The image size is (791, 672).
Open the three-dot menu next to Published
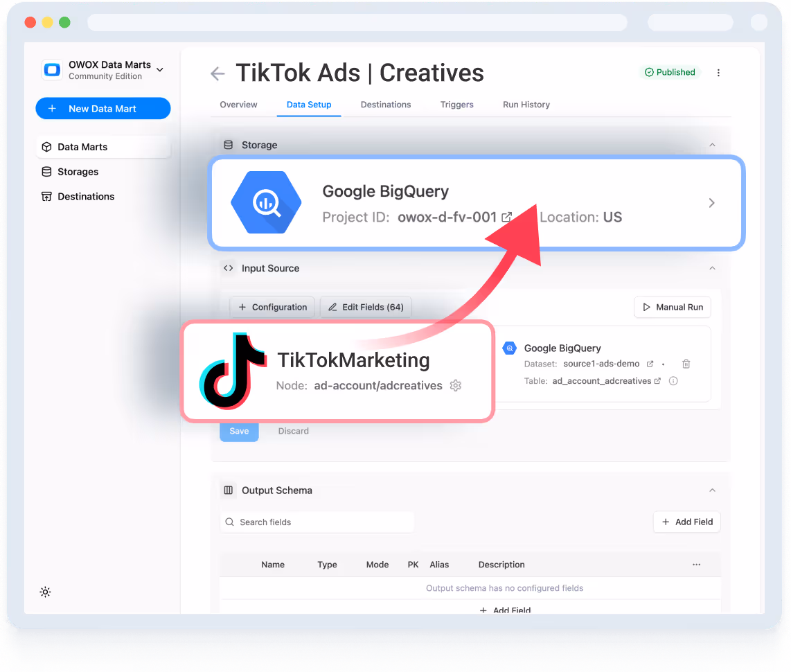coord(718,73)
